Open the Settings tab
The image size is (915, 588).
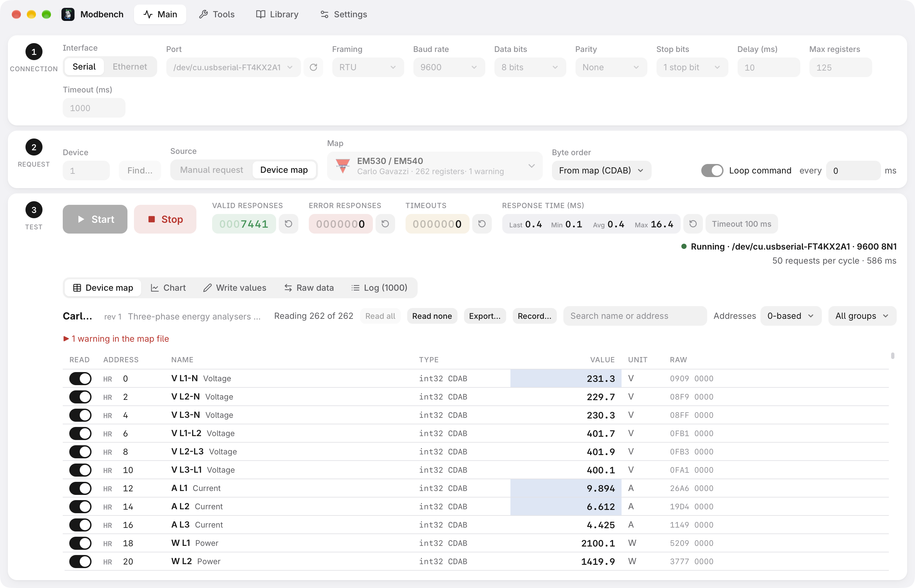tap(344, 14)
